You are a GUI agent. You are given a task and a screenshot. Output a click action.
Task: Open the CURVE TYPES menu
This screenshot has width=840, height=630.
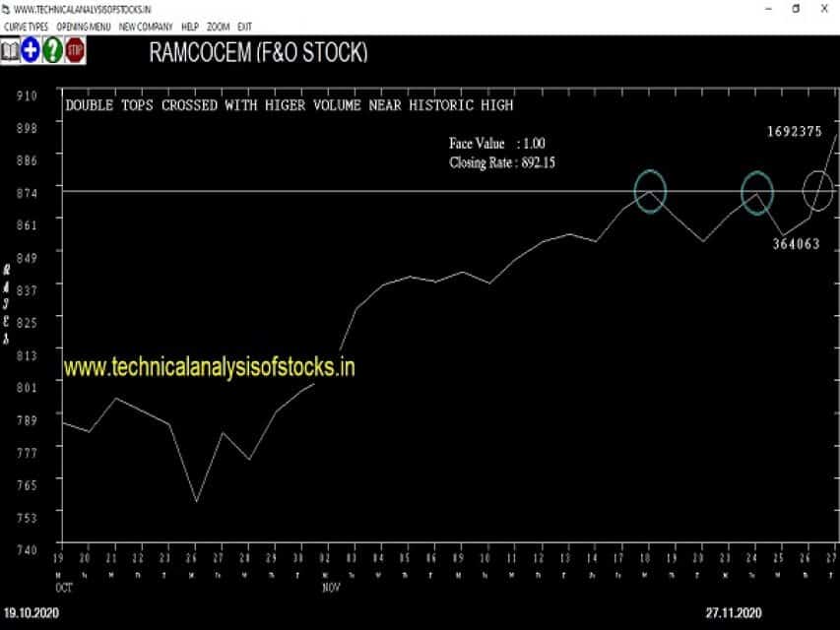click(26, 27)
